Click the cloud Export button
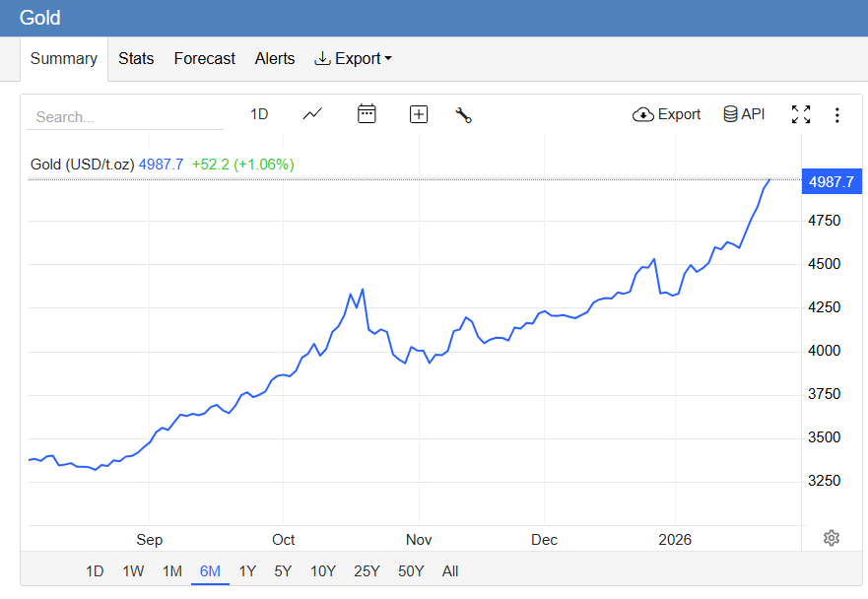This screenshot has height=599, width=868. tap(666, 114)
